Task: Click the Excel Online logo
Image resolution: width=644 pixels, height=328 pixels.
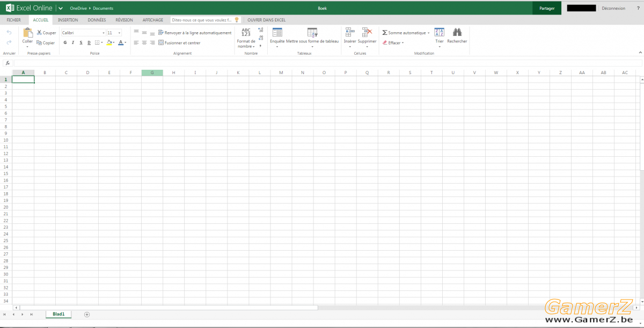Action: [29, 8]
